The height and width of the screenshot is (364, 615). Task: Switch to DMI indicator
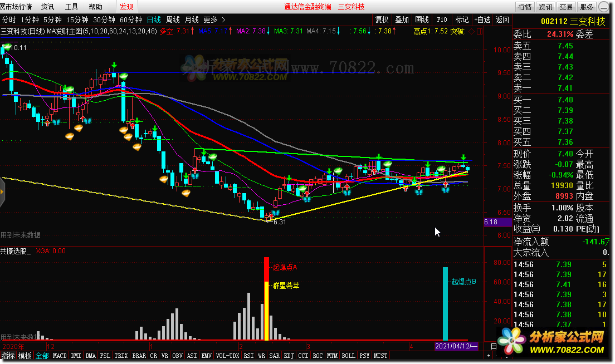(x=76, y=356)
